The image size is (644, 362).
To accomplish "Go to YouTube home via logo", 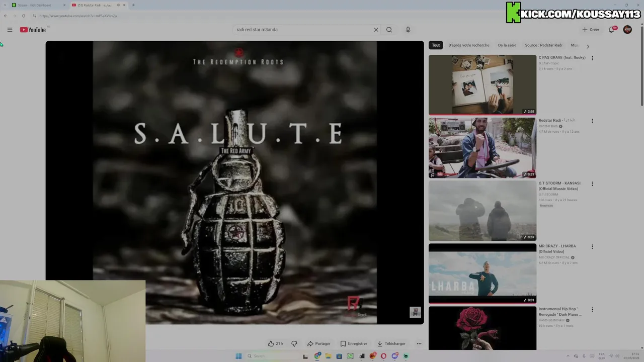I will 33,30.
